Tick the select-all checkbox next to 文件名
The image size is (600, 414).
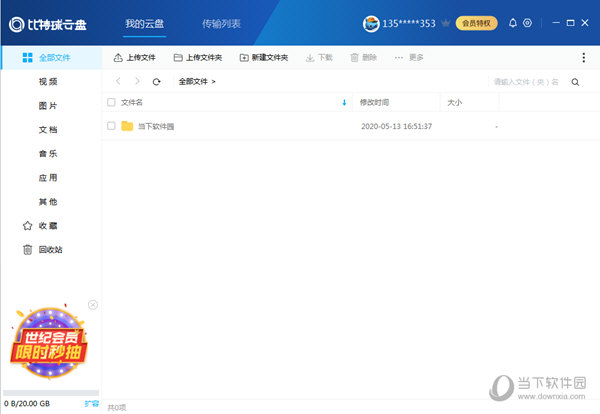(111, 102)
